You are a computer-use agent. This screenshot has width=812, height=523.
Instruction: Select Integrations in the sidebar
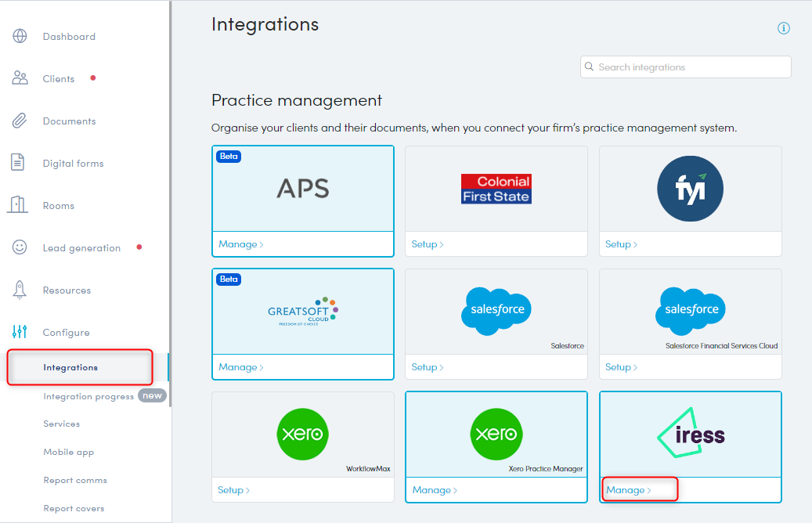pos(71,366)
